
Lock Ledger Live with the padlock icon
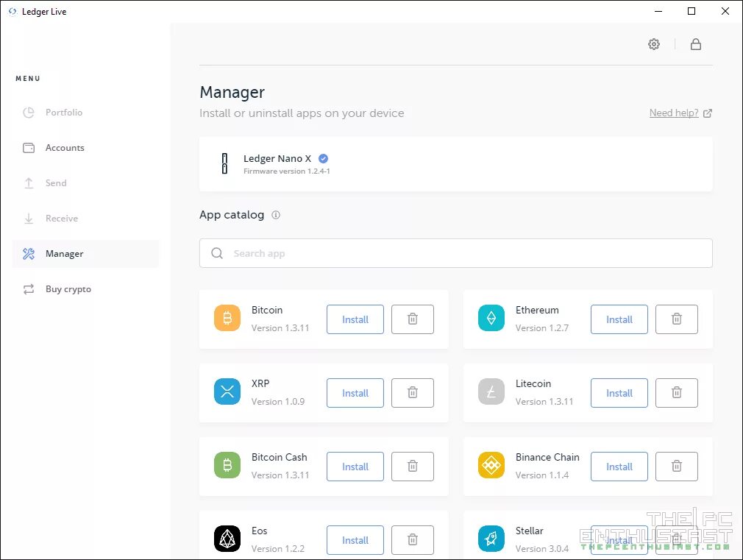(x=696, y=44)
